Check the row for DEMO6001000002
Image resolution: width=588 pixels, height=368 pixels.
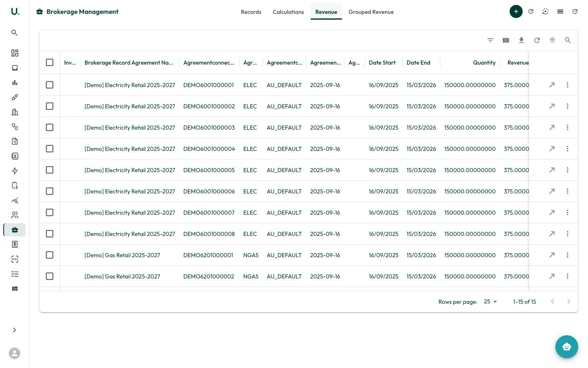(50, 106)
